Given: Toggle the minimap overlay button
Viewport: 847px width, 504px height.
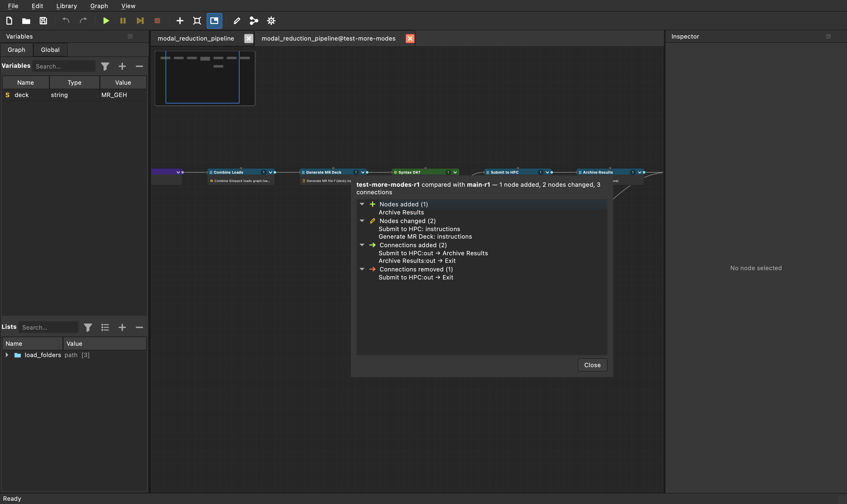Looking at the screenshot, I should 214,21.
